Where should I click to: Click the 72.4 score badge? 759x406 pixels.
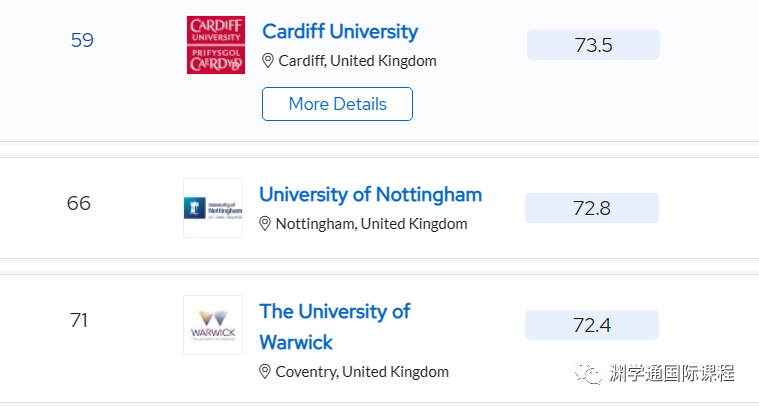click(x=592, y=325)
